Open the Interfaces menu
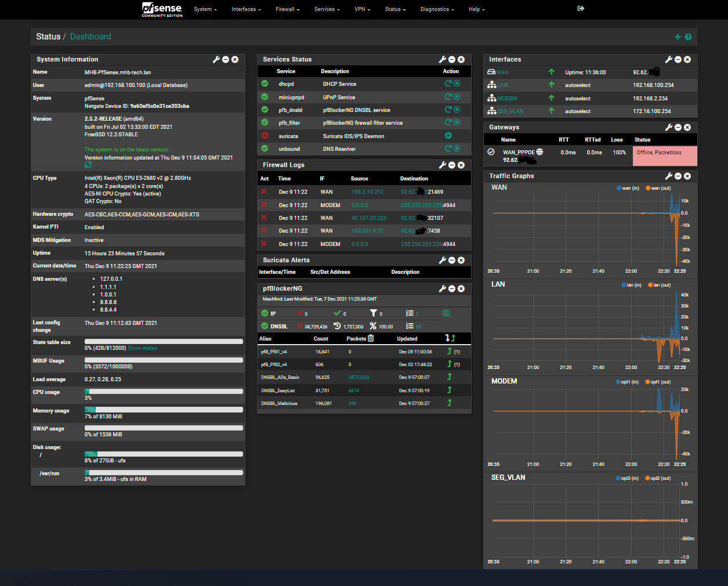 (x=247, y=9)
